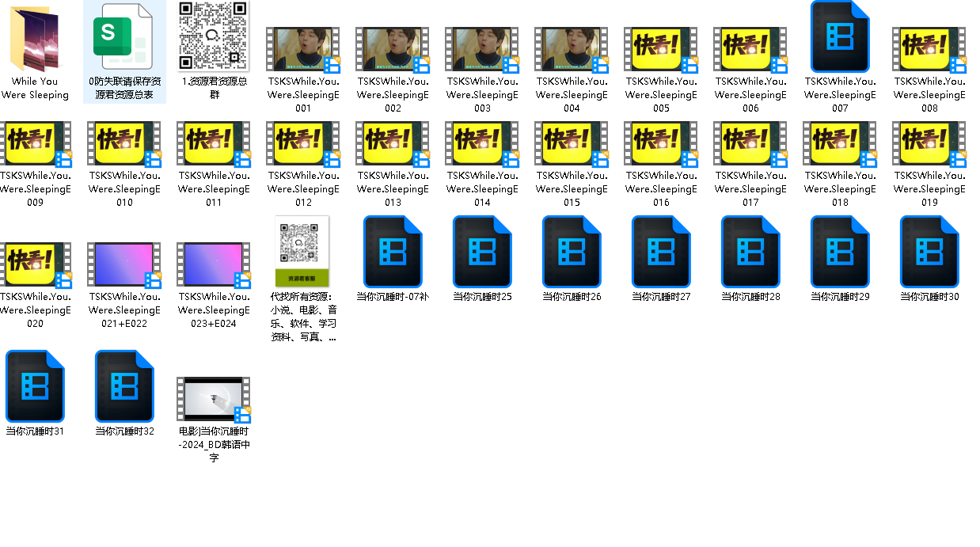
Task: Select the E023+E024 video file
Action: pyautogui.click(x=213, y=264)
